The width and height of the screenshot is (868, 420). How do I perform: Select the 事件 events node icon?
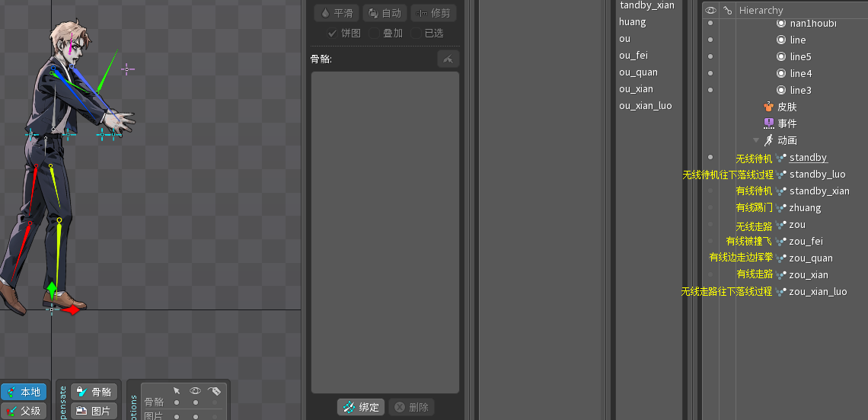coord(768,123)
